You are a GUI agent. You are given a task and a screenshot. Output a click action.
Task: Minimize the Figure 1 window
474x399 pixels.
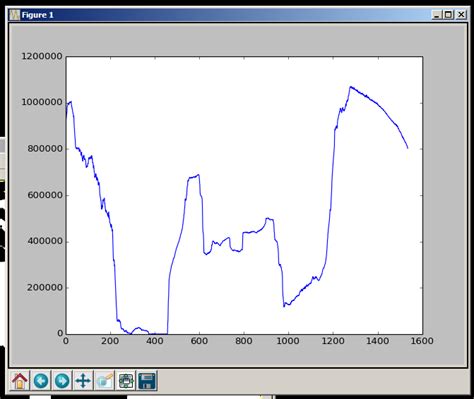[x=437, y=15]
